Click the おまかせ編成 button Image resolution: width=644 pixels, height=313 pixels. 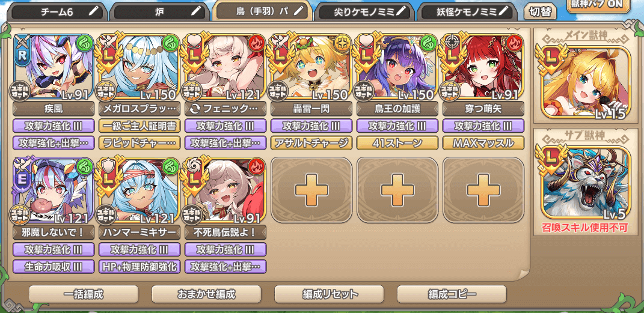tap(206, 294)
